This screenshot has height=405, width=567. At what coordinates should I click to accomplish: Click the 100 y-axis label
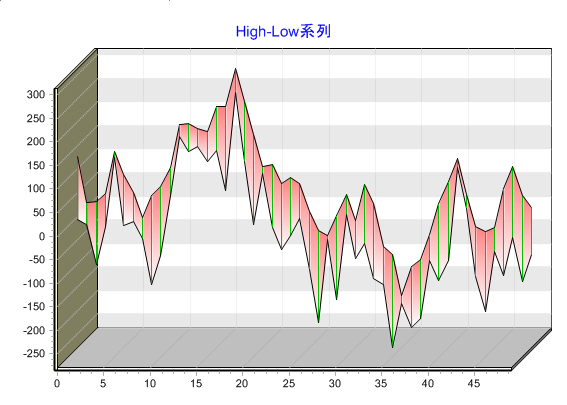[x=36, y=189]
